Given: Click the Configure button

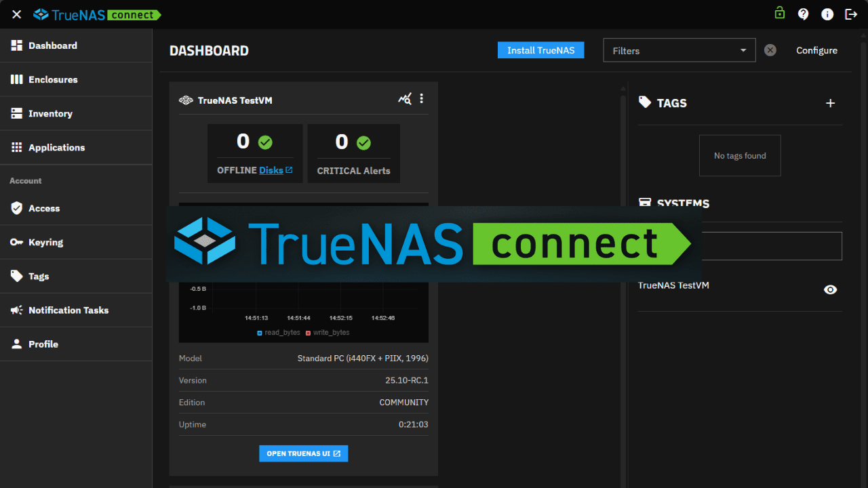Looking at the screenshot, I should [x=816, y=50].
